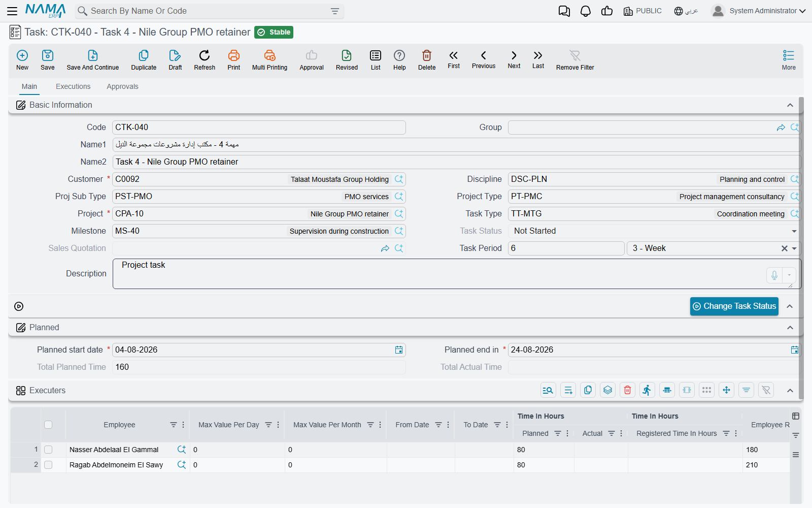Delete the current task

427,60
